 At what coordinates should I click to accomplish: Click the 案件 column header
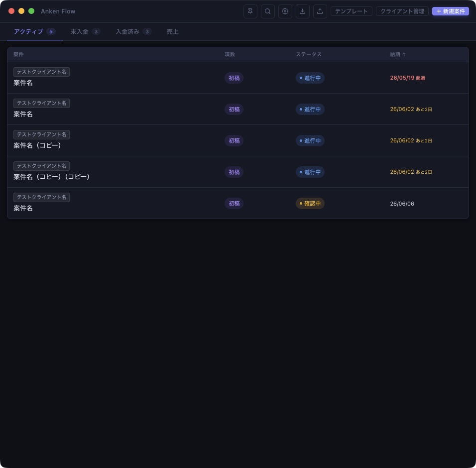(x=18, y=54)
